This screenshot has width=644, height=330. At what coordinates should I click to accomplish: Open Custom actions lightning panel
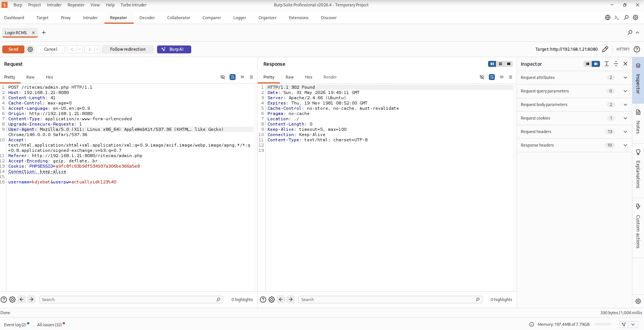click(638, 226)
